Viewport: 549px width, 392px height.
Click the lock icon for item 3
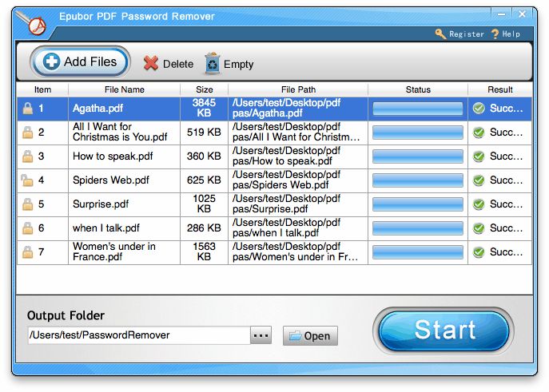click(x=28, y=156)
